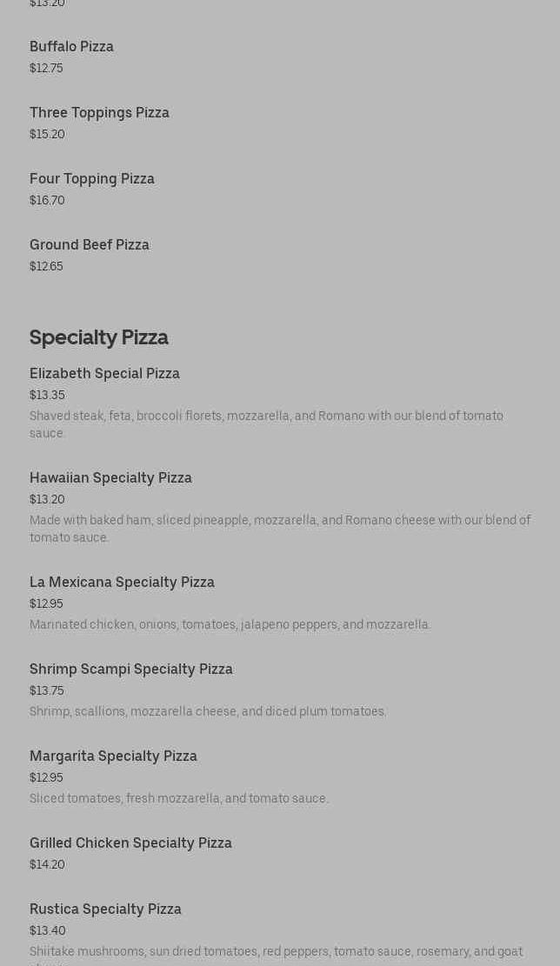Screen dimensions: 560x966
Task: Open Shrimp Scampi Specialty Pizza
Action: [131, 669]
